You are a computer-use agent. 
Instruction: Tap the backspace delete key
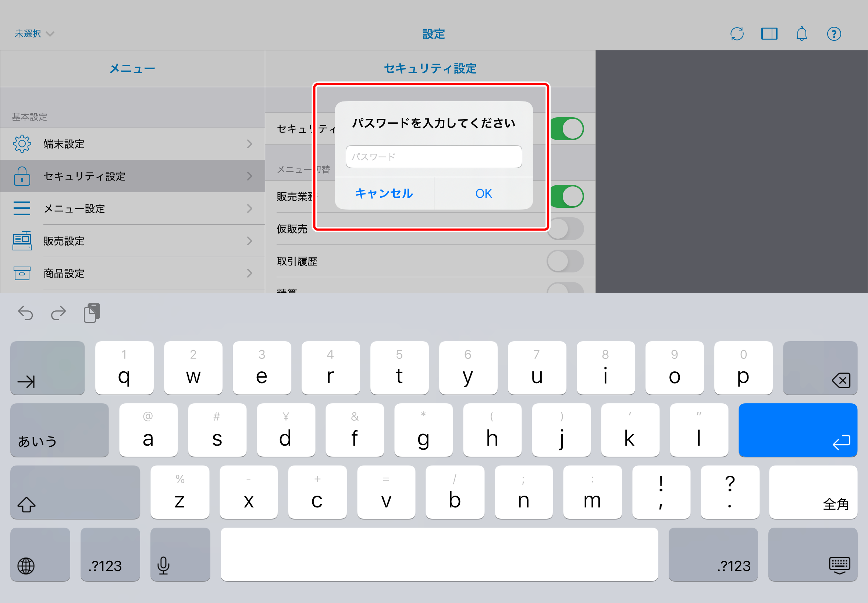[820, 368]
